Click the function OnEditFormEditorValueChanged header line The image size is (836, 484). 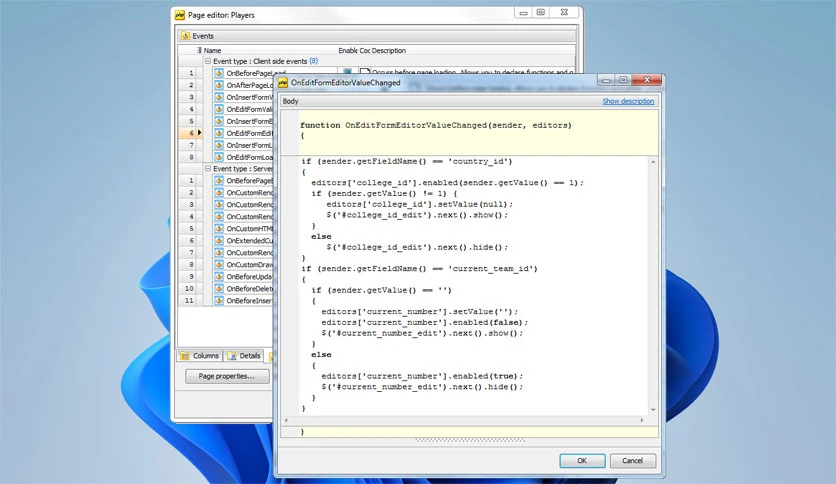coord(436,125)
